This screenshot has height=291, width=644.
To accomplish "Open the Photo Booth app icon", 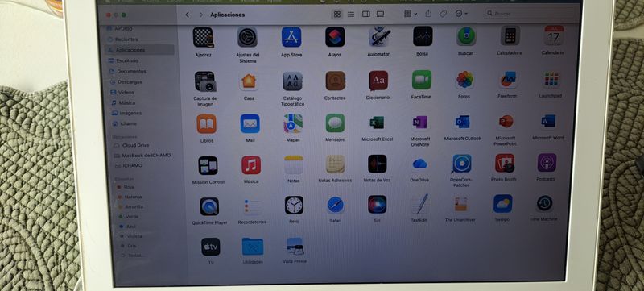I will pyautogui.click(x=505, y=163).
